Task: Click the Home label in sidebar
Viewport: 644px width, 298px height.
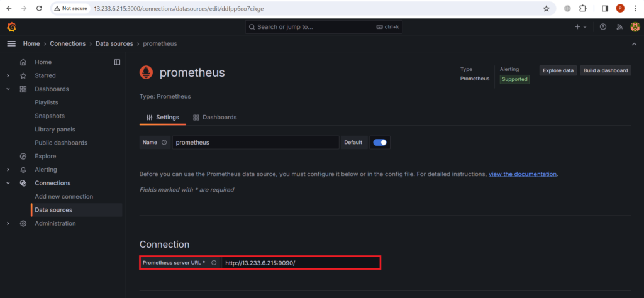Action: [x=43, y=62]
